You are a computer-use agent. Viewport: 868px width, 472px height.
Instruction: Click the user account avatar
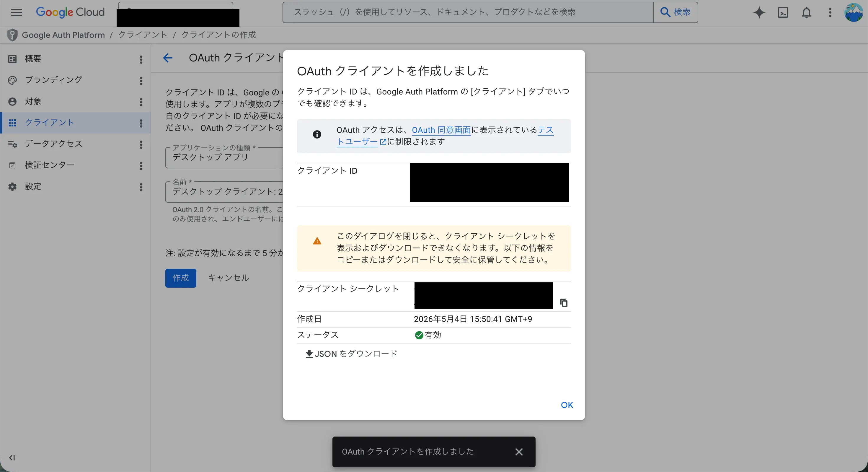click(854, 13)
